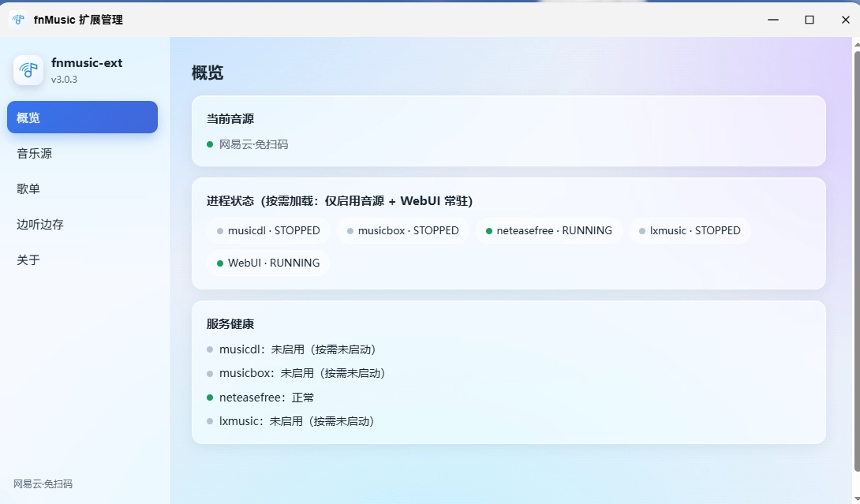Click the 进程状态 section heading
Screen dimensions: 860x504
pos(339,200)
